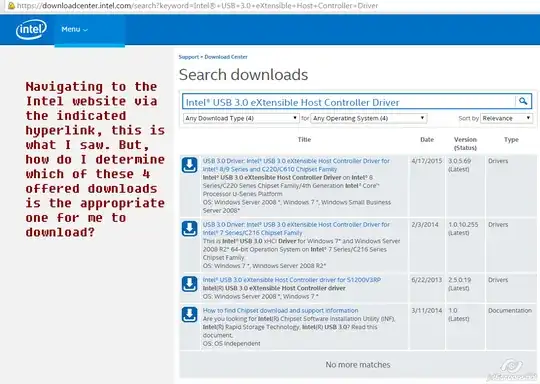Click the Version (Status) column header
Image resolution: width=540 pixels, height=384 pixels.
465,144
